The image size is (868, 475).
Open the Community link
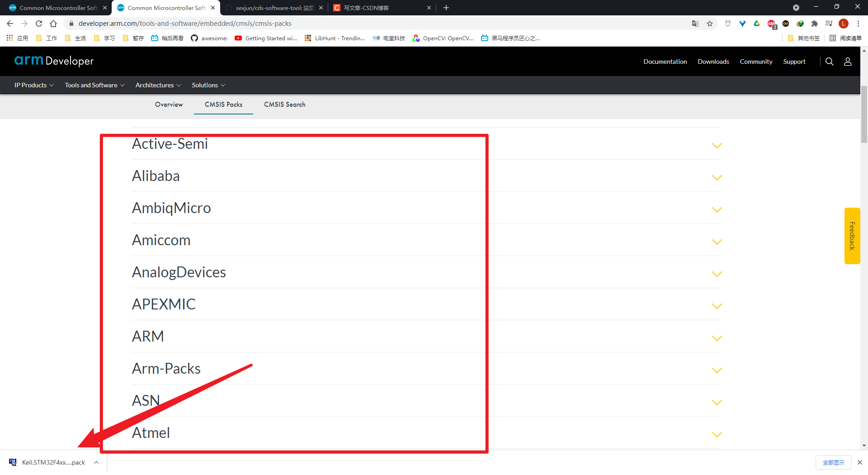click(x=756, y=62)
